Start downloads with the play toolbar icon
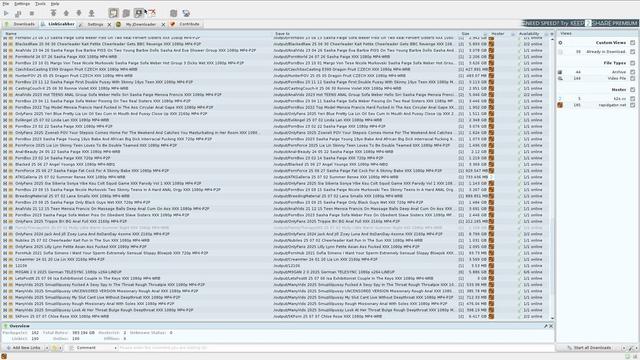The width and height of the screenshot is (640, 360). click(x=6, y=13)
